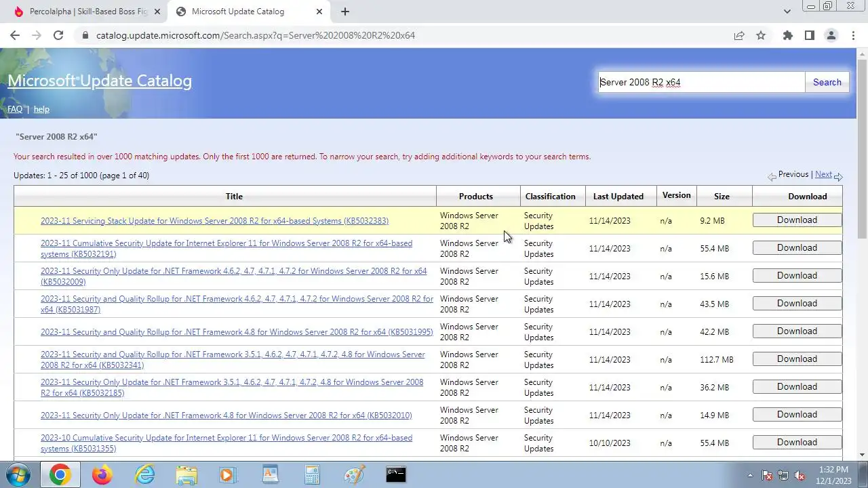Download the 112.7 MB update
Screen dimensions: 868x488
click(797, 359)
